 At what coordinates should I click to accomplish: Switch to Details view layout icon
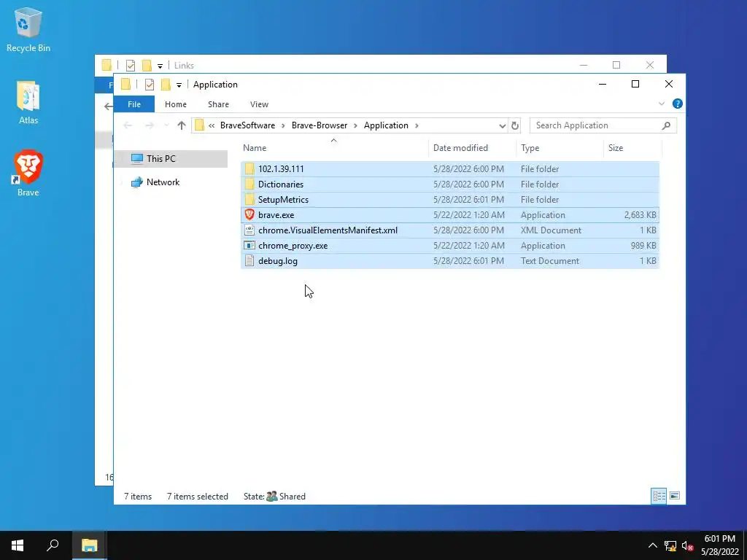coord(659,496)
